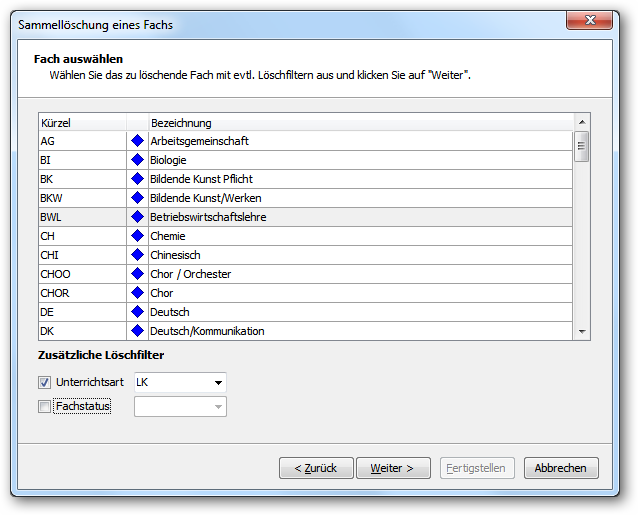Sort the list by Kürzel column header
The height and width of the screenshot is (515, 638).
[x=82, y=123]
